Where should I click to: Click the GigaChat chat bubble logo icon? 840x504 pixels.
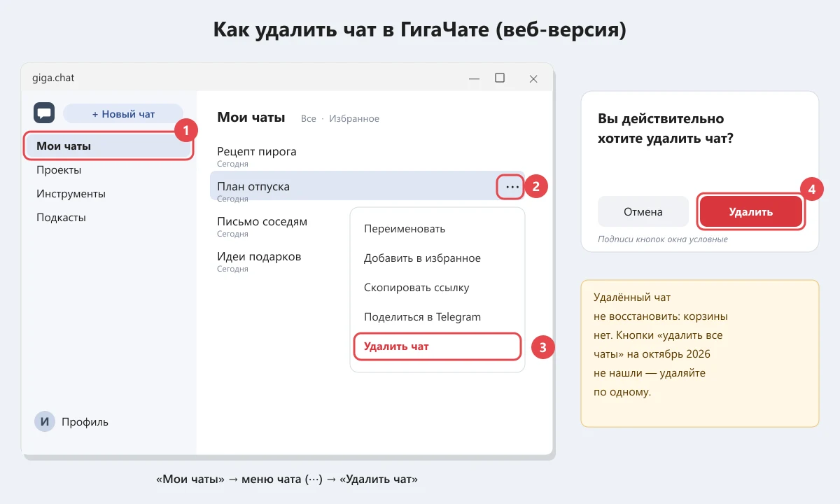point(44,113)
